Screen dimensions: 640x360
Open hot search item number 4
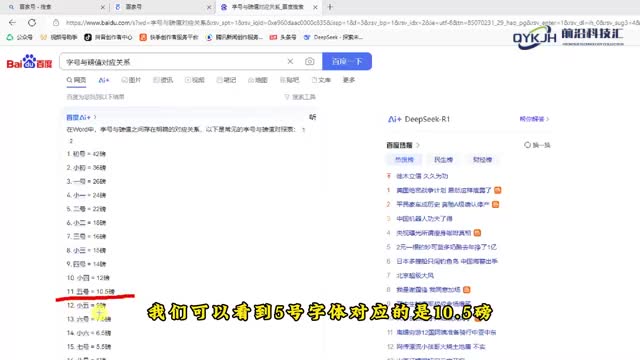click(433, 233)
